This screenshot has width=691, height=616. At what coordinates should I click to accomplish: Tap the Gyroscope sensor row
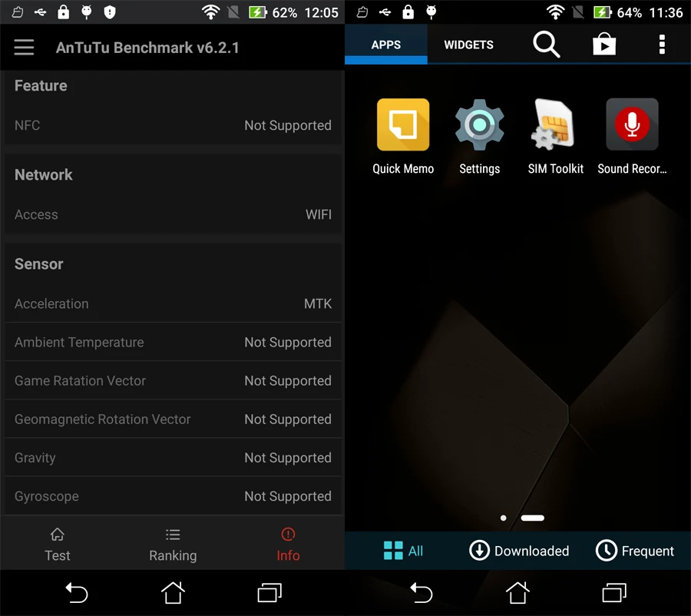173,496
